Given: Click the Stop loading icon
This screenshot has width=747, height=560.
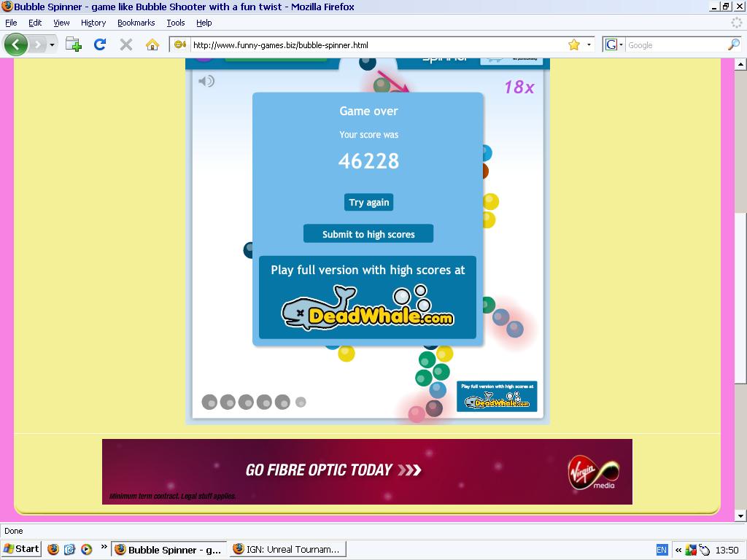Looking at the screenshot, I should point(125,44).
